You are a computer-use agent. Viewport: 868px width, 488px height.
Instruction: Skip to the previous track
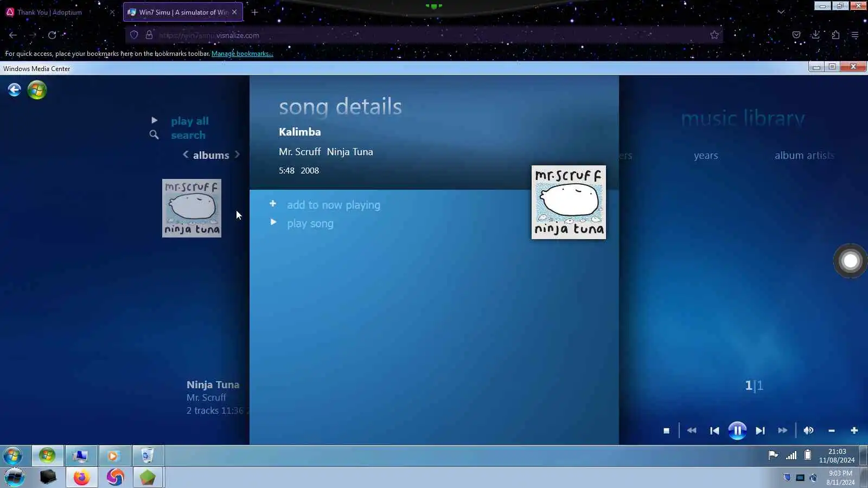click(x=714, y=431)
